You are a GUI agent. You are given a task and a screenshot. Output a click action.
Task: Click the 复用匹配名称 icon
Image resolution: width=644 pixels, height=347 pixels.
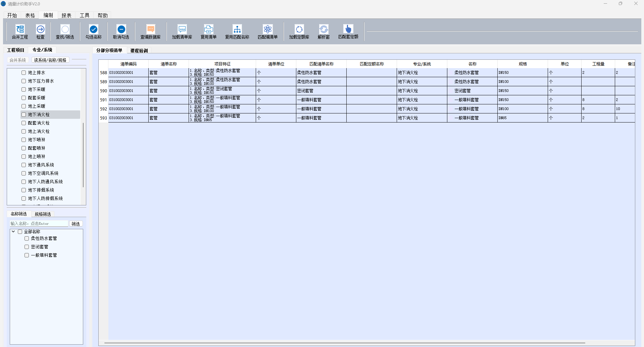237,29
